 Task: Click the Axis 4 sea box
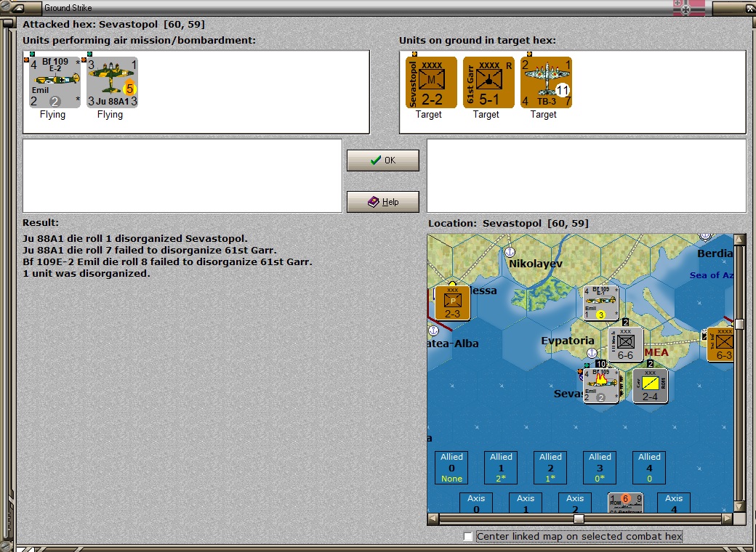click(674, 503)
